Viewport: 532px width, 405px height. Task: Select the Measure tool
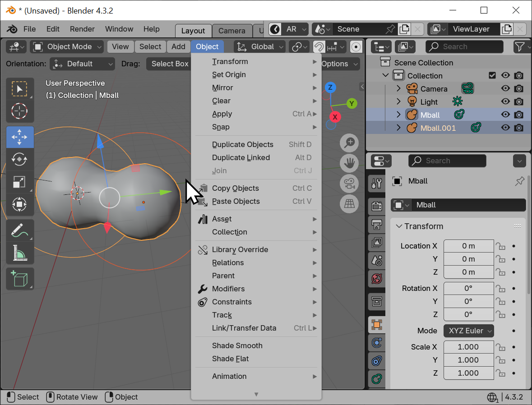20,253
